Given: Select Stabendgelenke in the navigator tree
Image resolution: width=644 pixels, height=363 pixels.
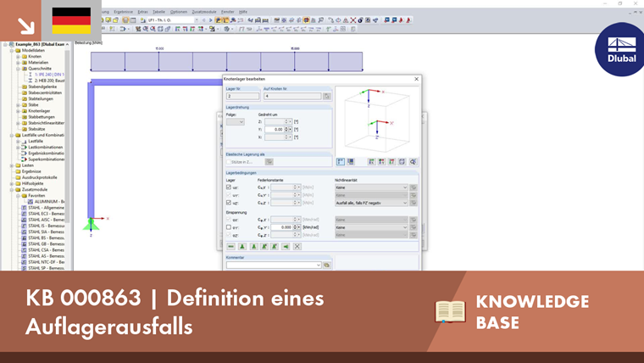Looking at the screenshot, I should tap(42, 87).
